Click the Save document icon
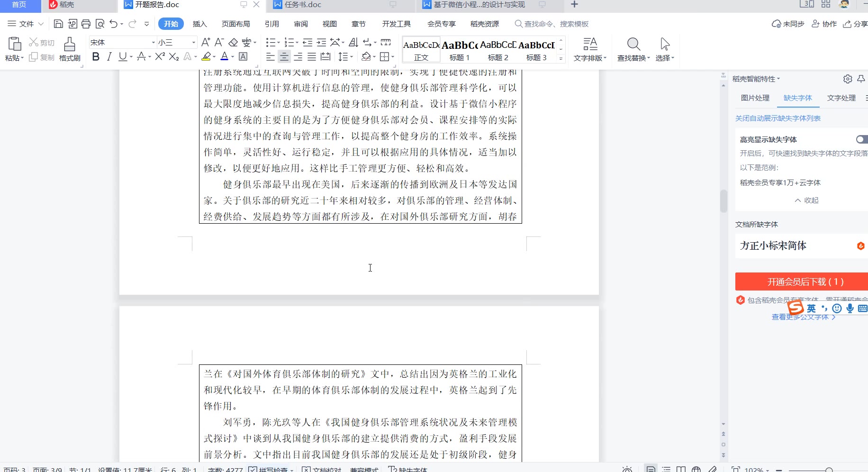868x472 pixels. pos(58,24)
